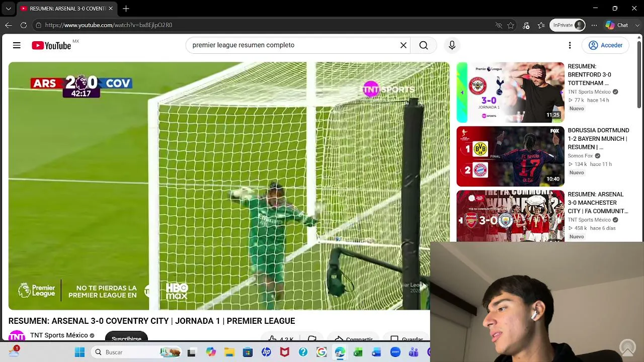This screenshot has height=362, width=644.
Task: Open the TNT channel avatar below video
Action: 17,336
